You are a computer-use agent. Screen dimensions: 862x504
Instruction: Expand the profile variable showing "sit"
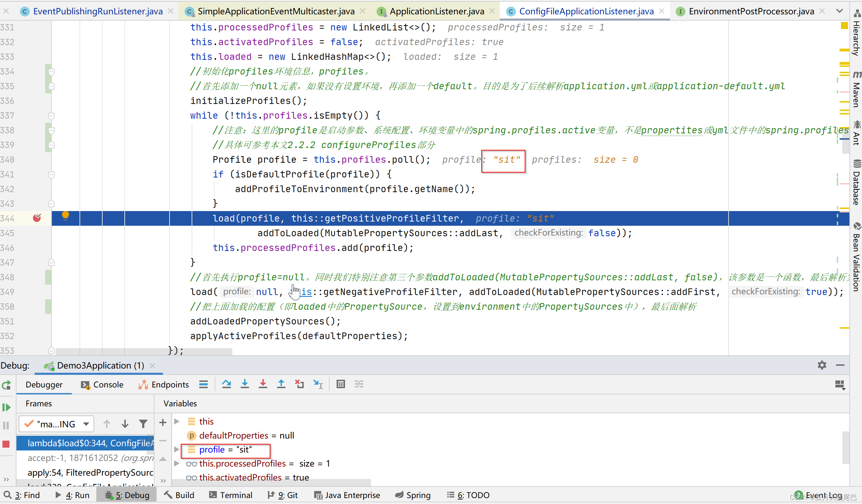[x=177, y=449]
